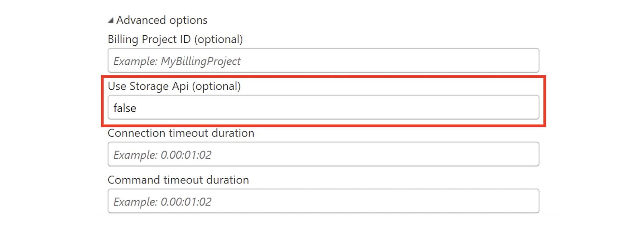
Task: Click the Use Storage Api label
Action: point(149,86)
